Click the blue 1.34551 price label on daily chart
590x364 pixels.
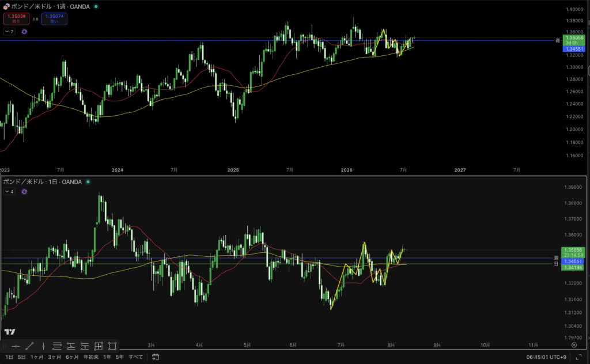[573, 261]
